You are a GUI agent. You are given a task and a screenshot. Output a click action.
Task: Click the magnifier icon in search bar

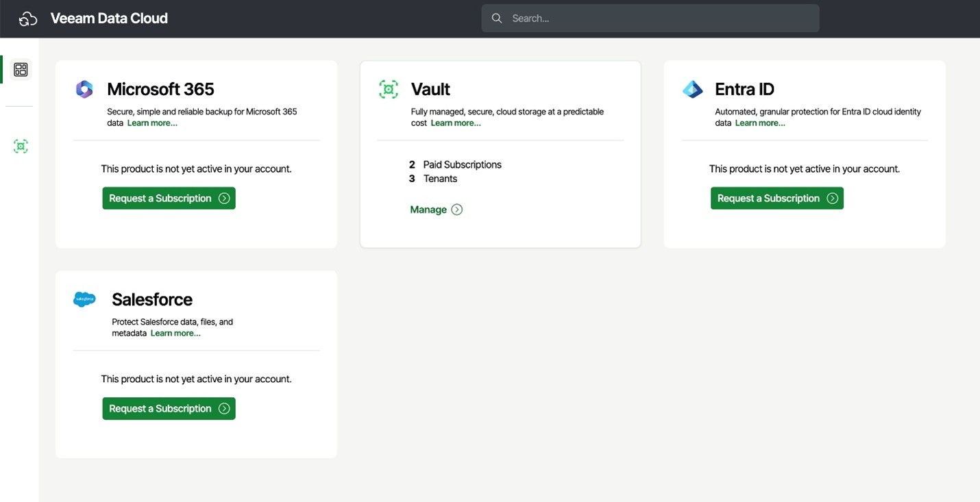tap(497, 18)
